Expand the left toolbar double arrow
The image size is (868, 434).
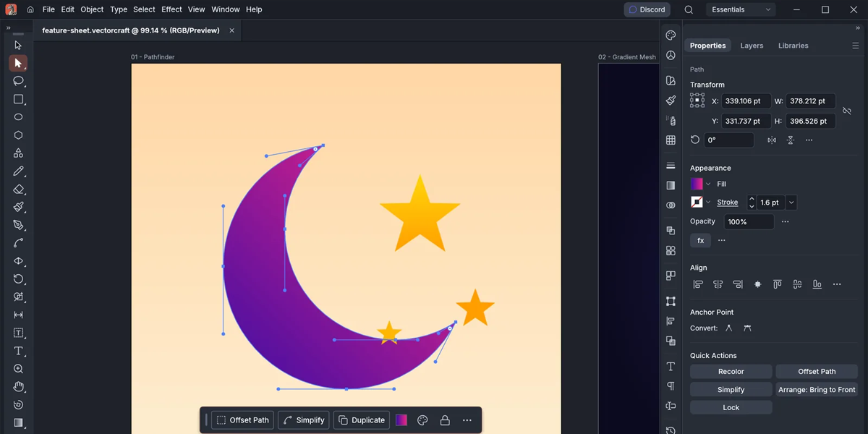click(x=8, y=27)
